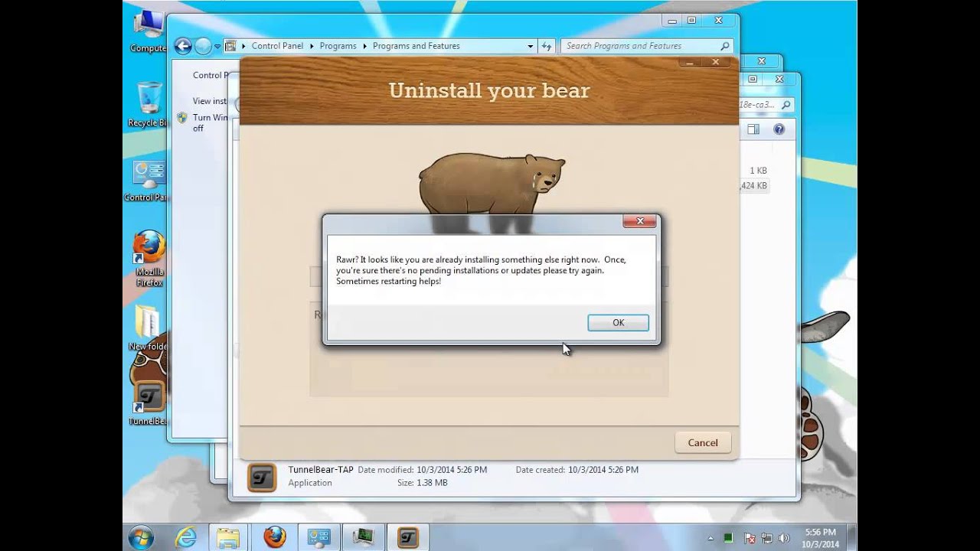The width and height of the screenshot is (980, 551).
Task: Close the TunnelBear uninstaller window
Action: coord(717,63)
